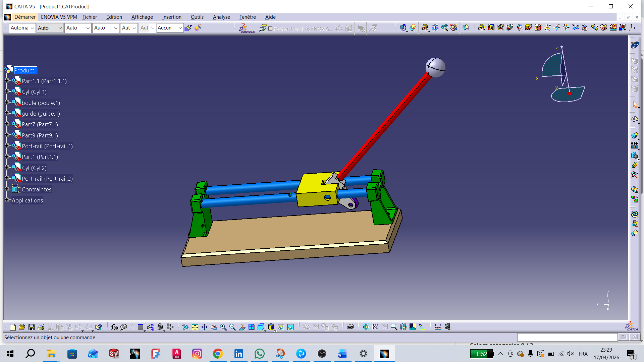This screenshot has height=362, width=644.
Task: Click the Select arrow tool on right toolbar
Action: point(635,105)
